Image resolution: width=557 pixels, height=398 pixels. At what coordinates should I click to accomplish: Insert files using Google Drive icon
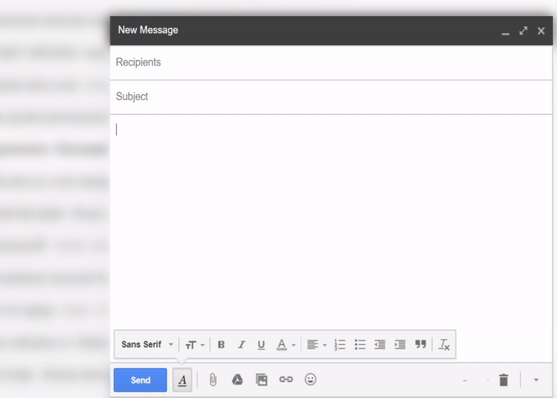[237, 380]
